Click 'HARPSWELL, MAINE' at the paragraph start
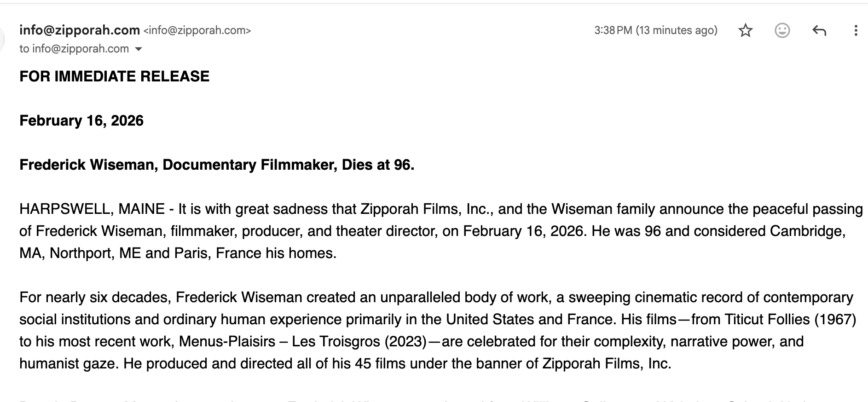The width and height of the screenshot is (868, 402). [92, 209]
